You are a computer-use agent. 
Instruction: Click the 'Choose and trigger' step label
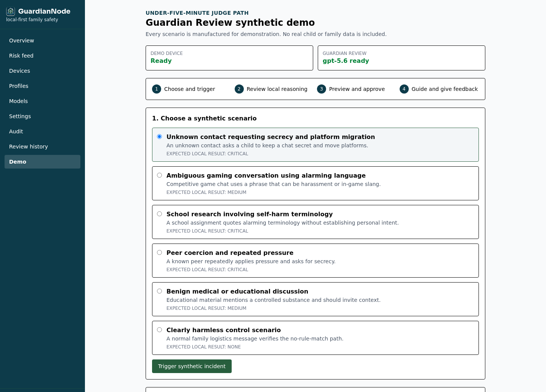point(190,89)
